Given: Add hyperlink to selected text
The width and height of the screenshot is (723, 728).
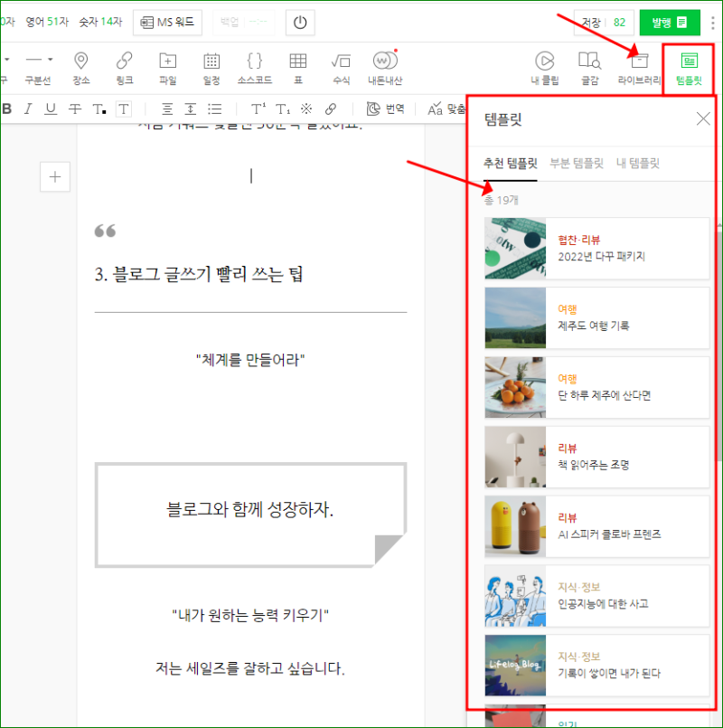Looking at the screenshot, I should pyautogui.click(x=331, y=109).
